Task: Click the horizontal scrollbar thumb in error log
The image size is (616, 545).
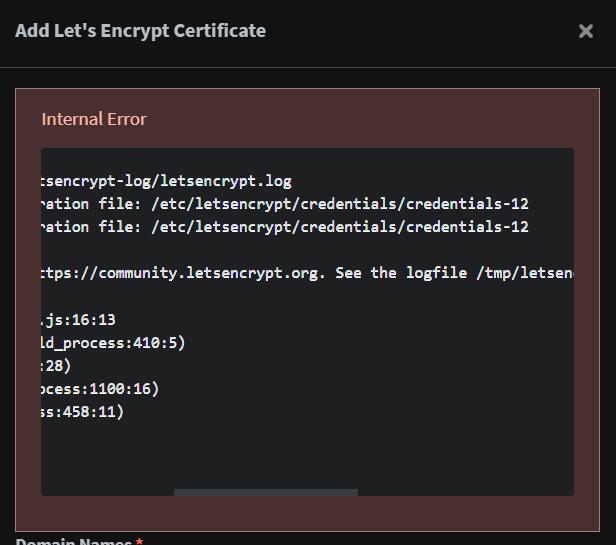Action: click(265, 492)
